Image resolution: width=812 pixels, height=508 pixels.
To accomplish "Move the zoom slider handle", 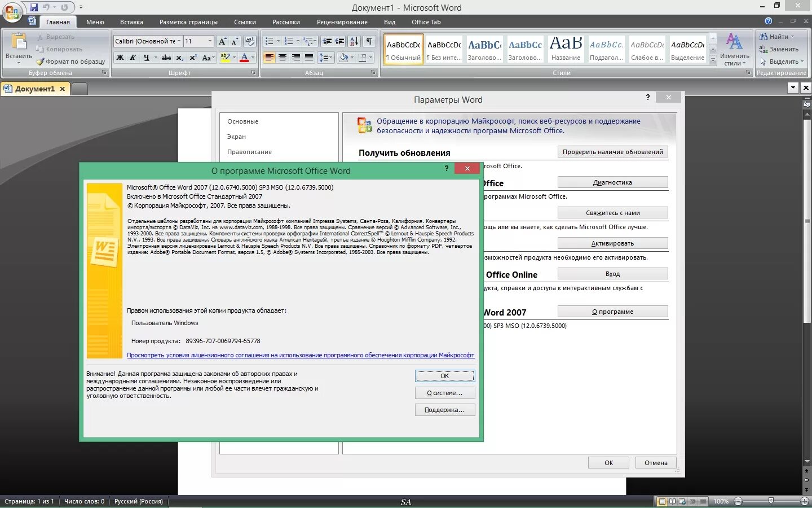I will click(x=771, y=501).
